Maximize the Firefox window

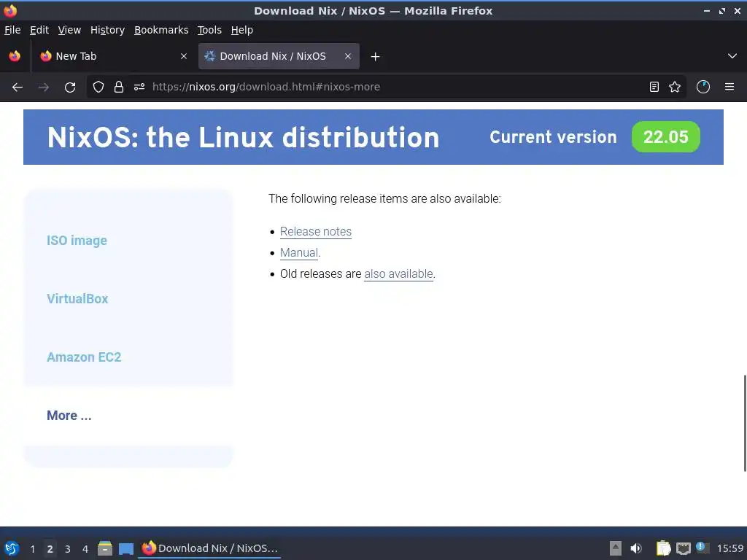tap(722, 11)
